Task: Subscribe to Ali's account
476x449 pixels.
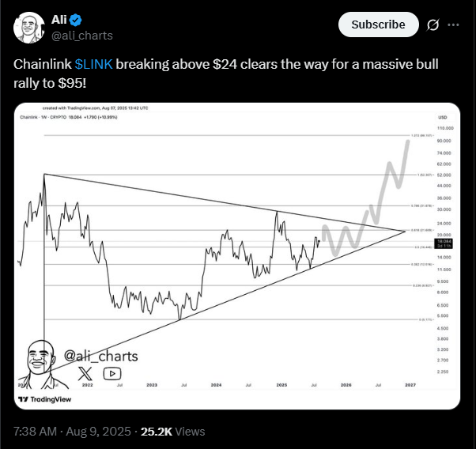Action: 378,25
